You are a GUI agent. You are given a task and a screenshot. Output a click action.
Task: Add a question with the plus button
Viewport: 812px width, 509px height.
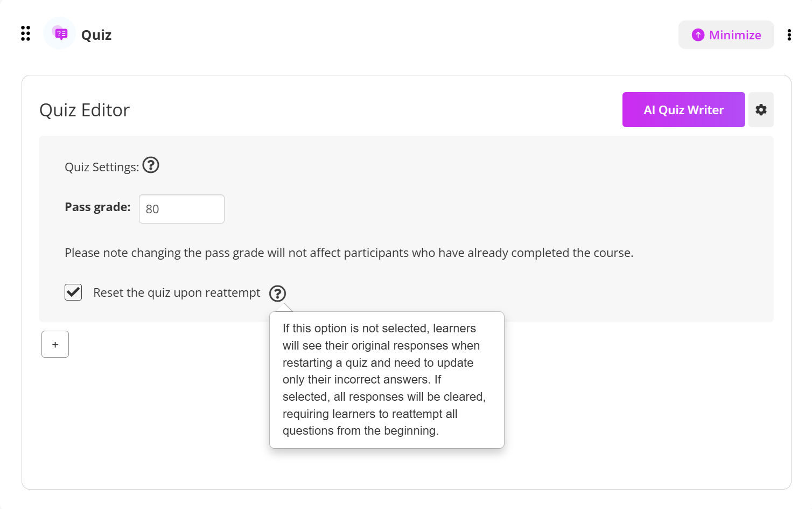pos(55,344)
